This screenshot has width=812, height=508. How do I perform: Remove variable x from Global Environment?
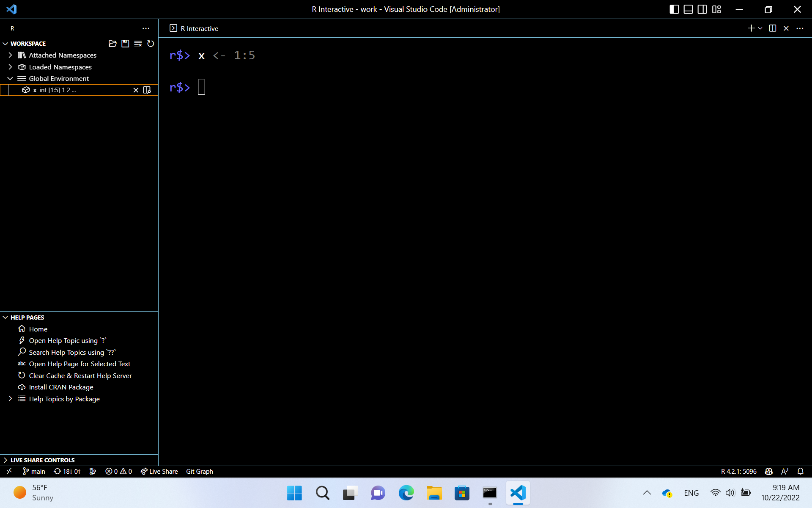(x=136, y=90)
